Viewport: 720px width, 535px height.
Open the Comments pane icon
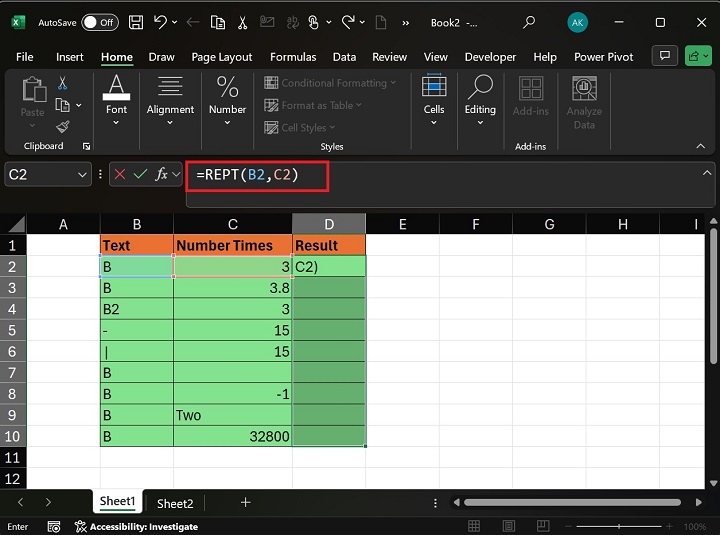pos(663,57)
